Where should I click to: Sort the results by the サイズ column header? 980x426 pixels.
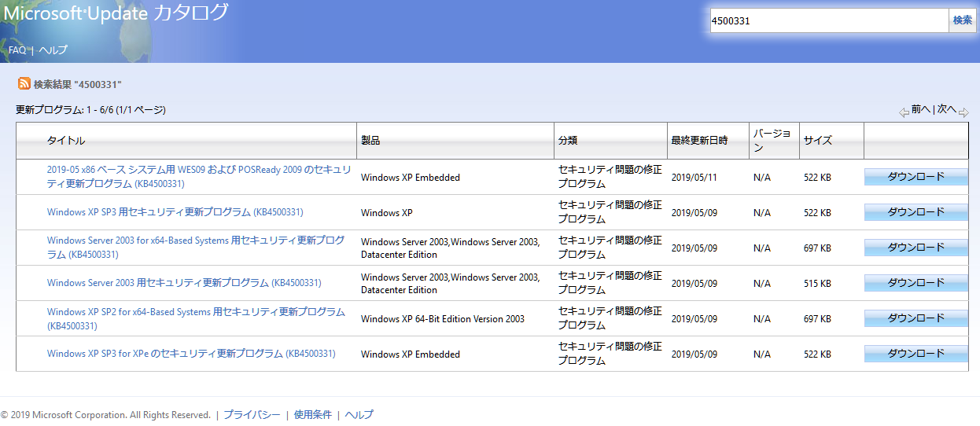pos(818,141)
